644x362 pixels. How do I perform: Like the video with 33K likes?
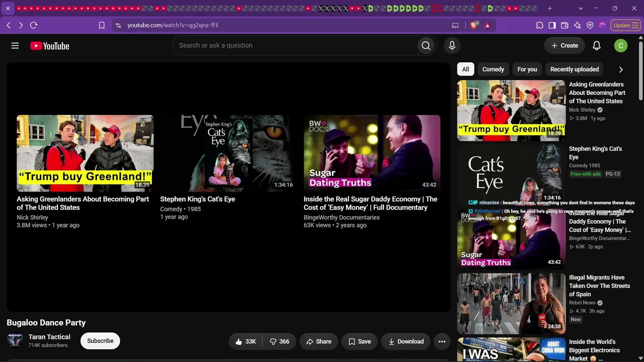pyautogui.click(x=246, y=341)
